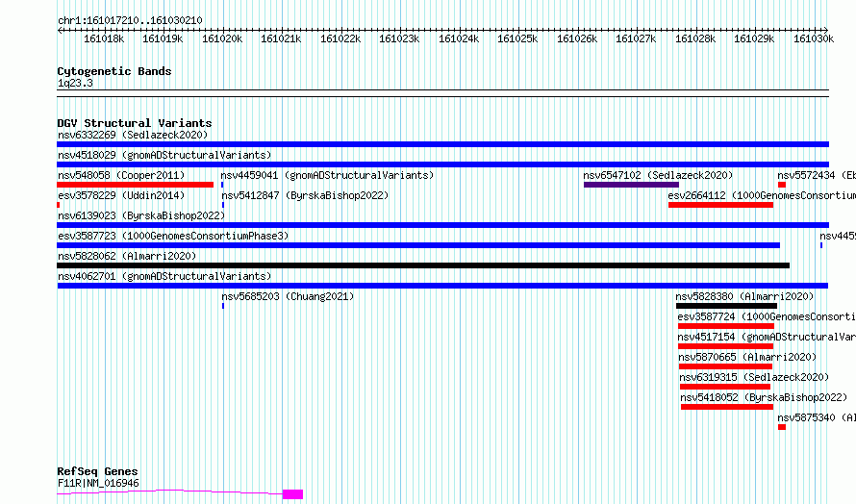Open the nsv4518029 (gnomADStructuralVariants) label
Viewport: 856px width, 504px height.
click(x=164, y=155)
